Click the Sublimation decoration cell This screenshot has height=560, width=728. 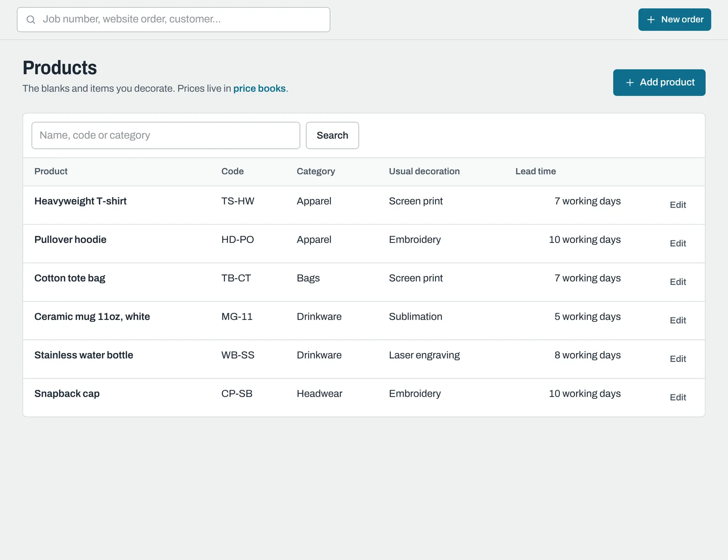coord(415,317)
